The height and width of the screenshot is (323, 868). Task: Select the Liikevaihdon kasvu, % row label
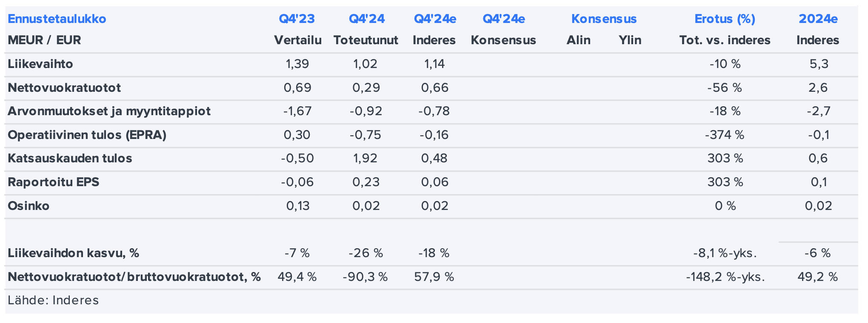tap(73, 253)
